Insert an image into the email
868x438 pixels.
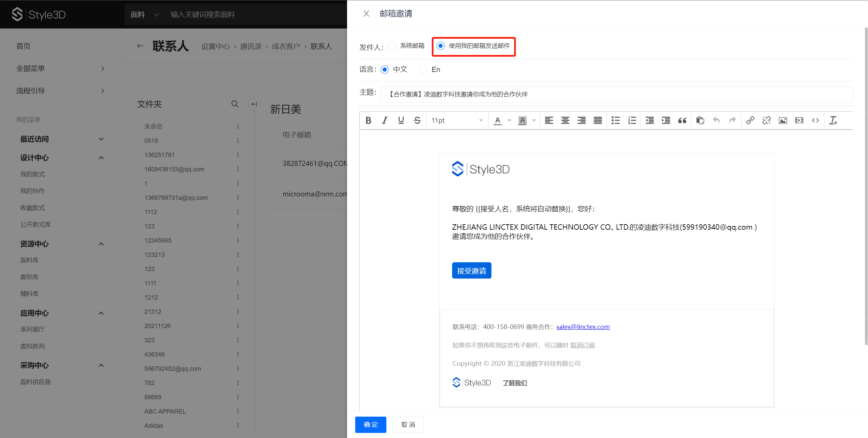click(783, 120)
